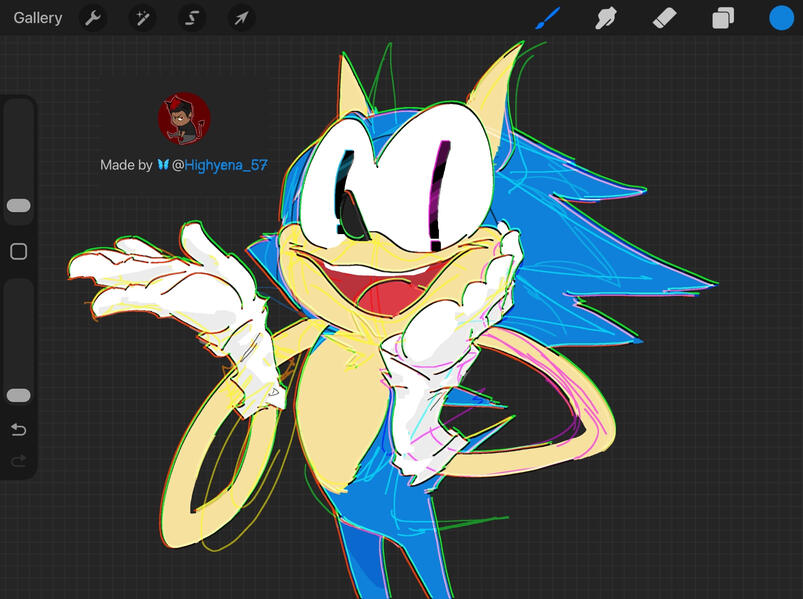Activate the Selection tool
The image size is (803, 599).
(192, 18)
